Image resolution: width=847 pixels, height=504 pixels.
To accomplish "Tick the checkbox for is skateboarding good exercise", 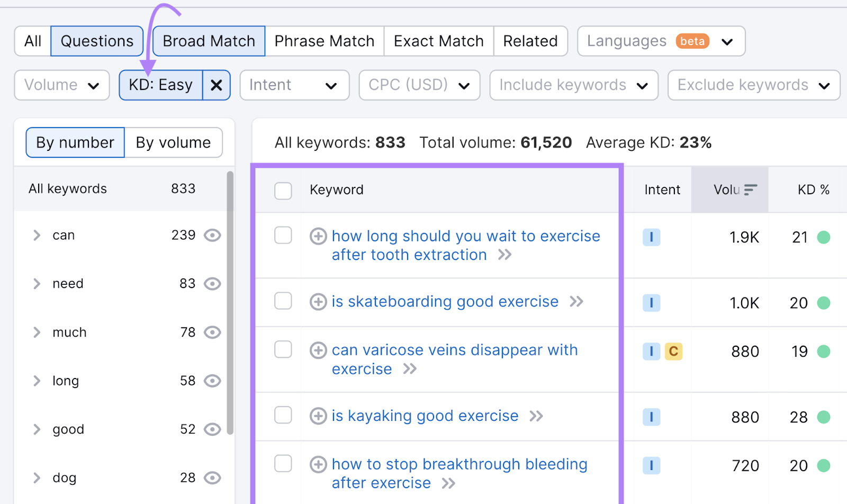I will [283, 301].
